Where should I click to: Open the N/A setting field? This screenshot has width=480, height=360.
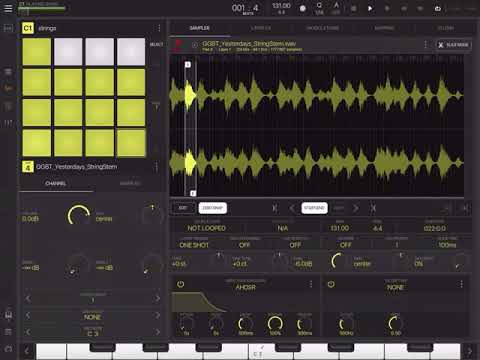pyautogui.click(x=283, y=226)
